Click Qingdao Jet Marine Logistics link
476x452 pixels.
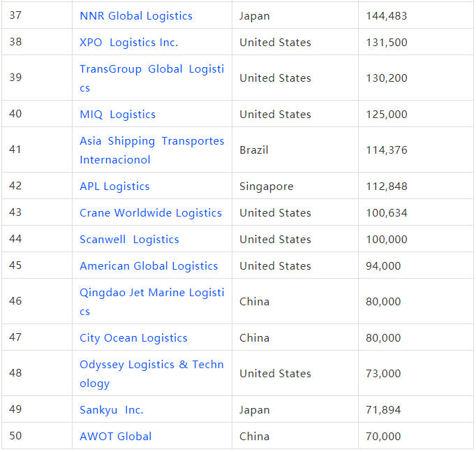(151, 293)
